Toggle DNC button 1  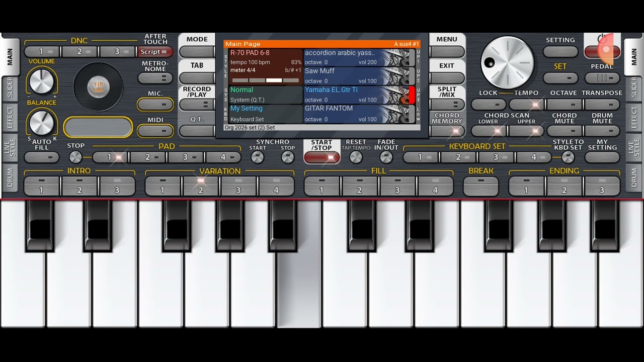point(42,51)
